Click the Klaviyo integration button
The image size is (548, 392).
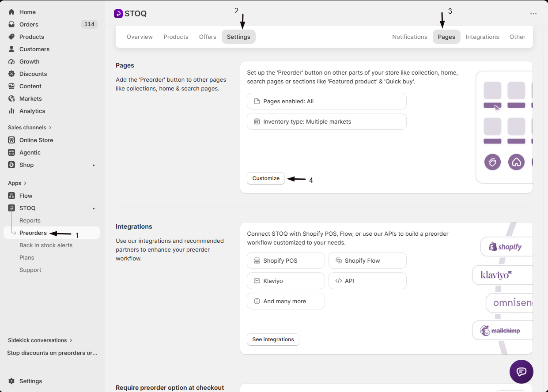coord(286,281)
